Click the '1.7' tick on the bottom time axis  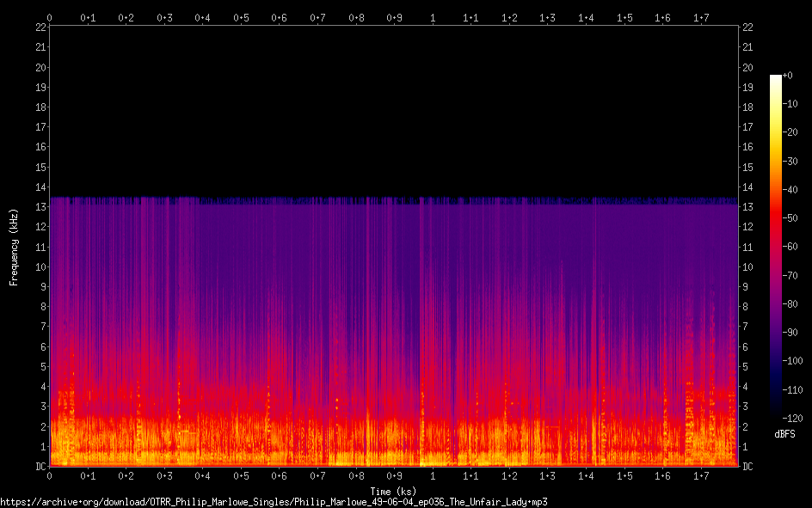pyautogui.click(x=701, y=476)
